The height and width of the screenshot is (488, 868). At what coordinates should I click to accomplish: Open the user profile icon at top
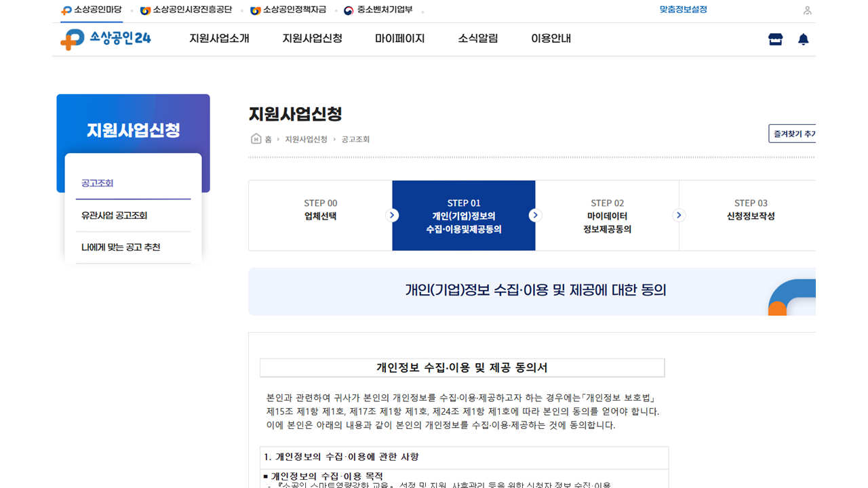(x=807, y=10)
